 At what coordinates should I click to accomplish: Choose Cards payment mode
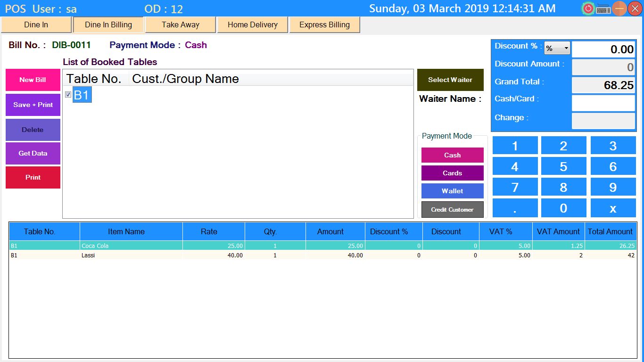pyautogui.click(x=452, y=173)
